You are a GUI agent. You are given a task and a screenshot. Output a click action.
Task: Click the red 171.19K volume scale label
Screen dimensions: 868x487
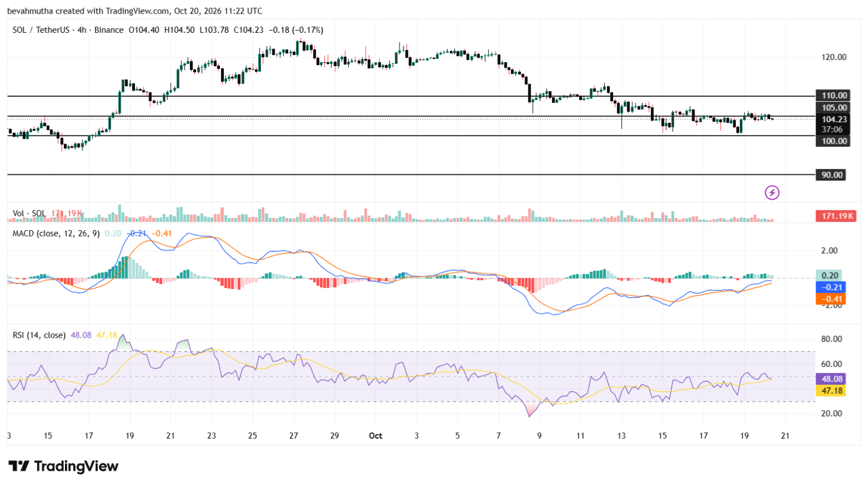(x=836, y=216)
